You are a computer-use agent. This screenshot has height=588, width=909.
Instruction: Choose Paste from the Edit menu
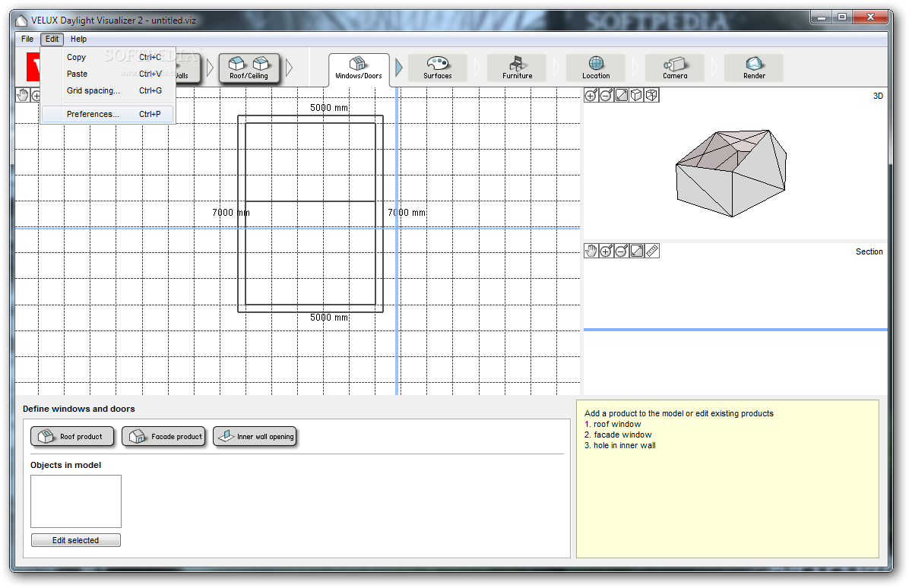pyautogui.click(x=109, y=74)
